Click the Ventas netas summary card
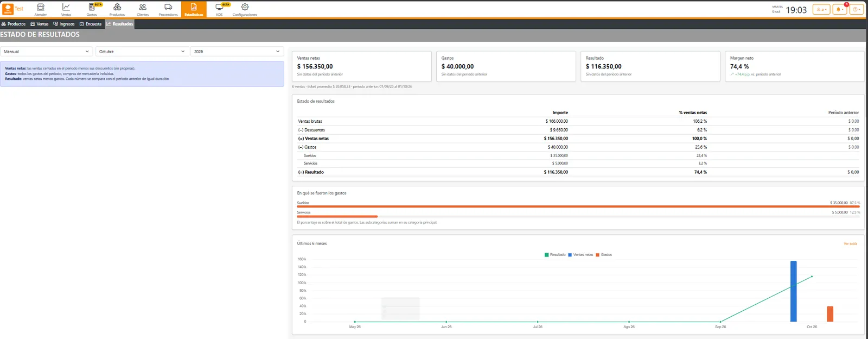The image size is (868, 339). [x=362, y=66]
